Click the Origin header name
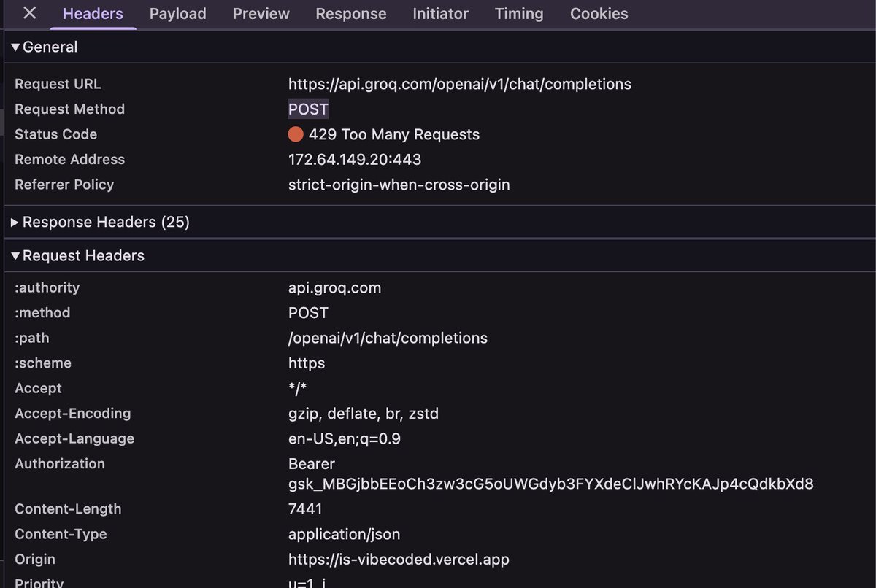 click(35, 559)
